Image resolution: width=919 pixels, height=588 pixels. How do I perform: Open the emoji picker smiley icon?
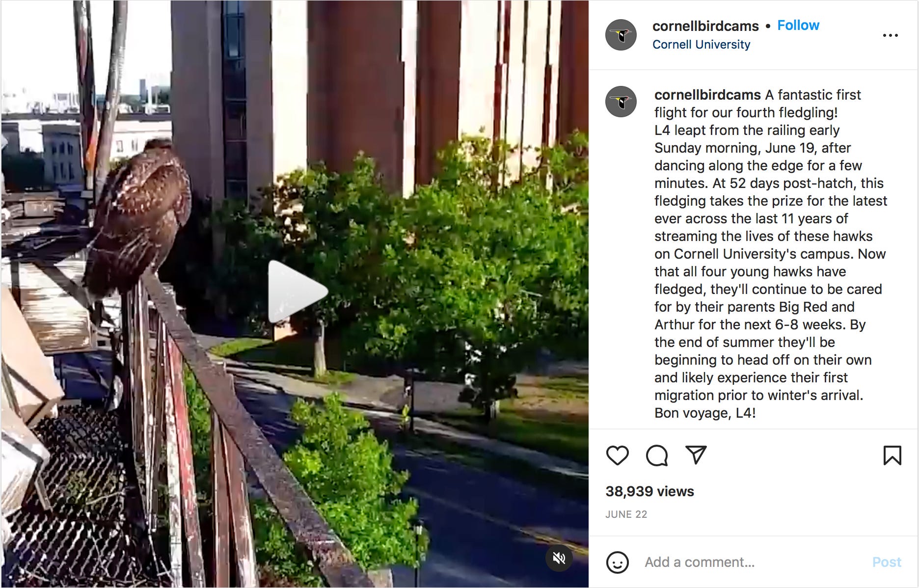coord(617,562)
